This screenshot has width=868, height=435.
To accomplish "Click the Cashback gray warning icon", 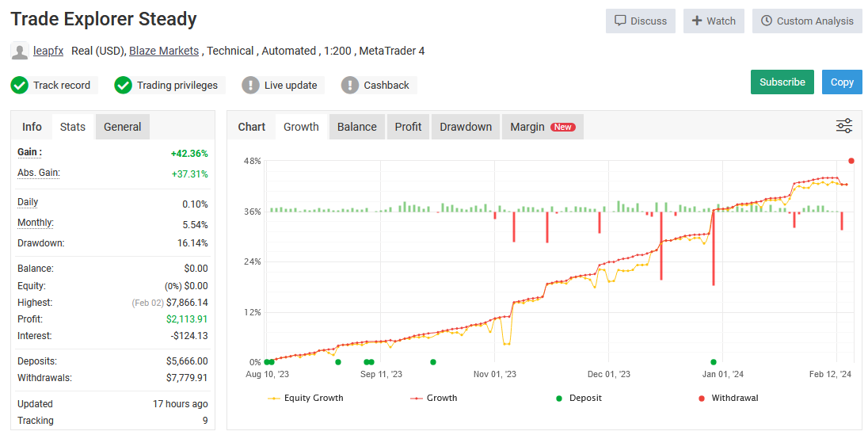I will [350, 85].
